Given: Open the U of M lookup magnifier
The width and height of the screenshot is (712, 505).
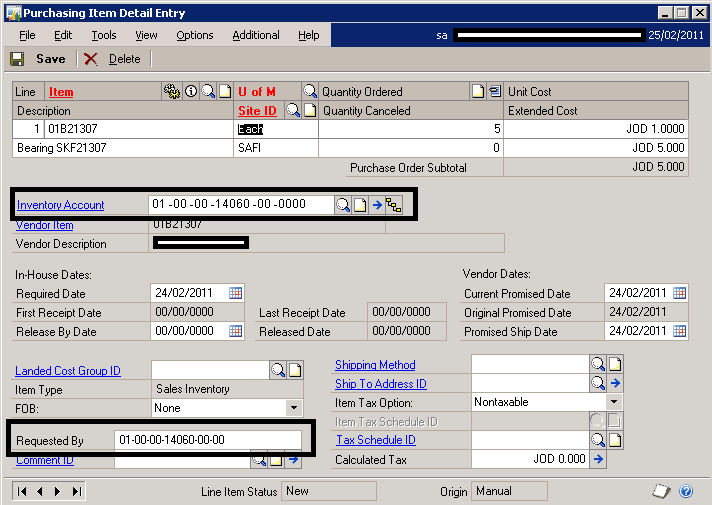Looking at the screenshot, I should click(x=310, y=91).
